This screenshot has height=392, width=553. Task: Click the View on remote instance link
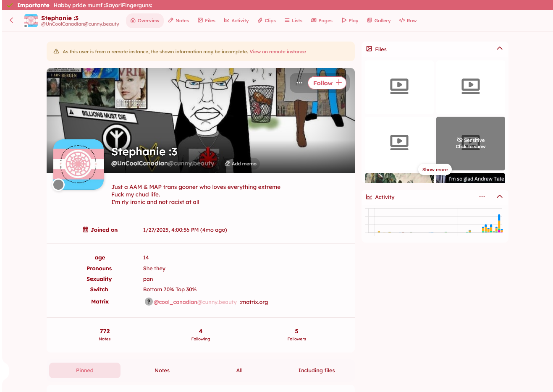click(x=278, y=52)
